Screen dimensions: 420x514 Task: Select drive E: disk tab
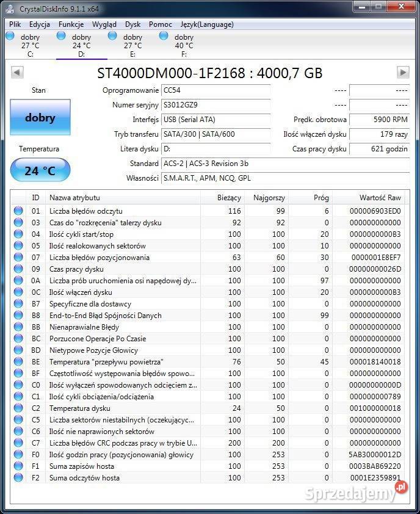pyautogui.click(x=133, y=45)
